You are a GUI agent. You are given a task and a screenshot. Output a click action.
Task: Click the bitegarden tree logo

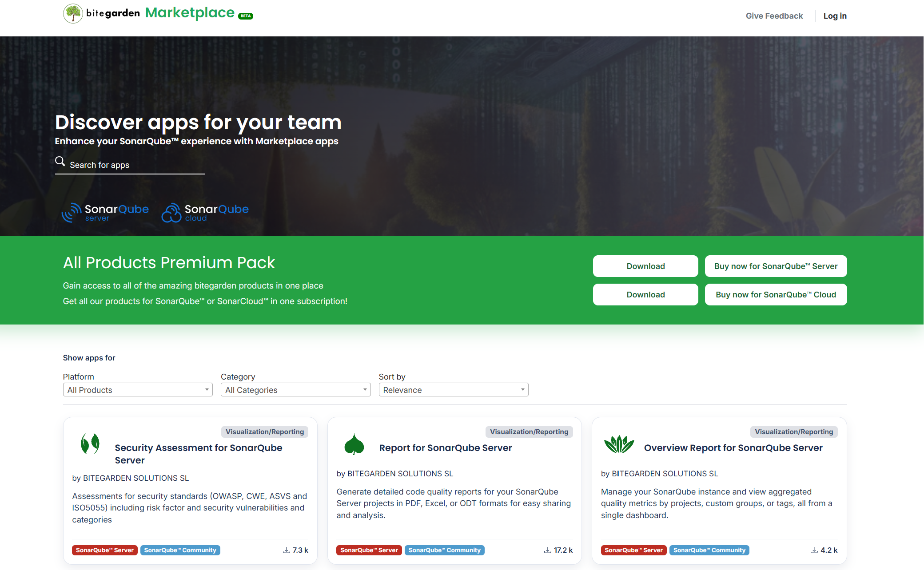point(73,13)
